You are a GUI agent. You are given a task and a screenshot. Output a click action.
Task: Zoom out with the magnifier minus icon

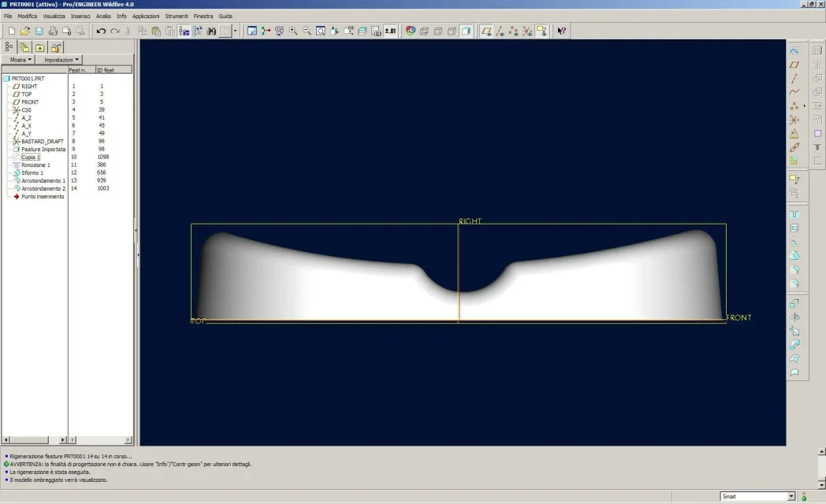[x=307, y=31]
